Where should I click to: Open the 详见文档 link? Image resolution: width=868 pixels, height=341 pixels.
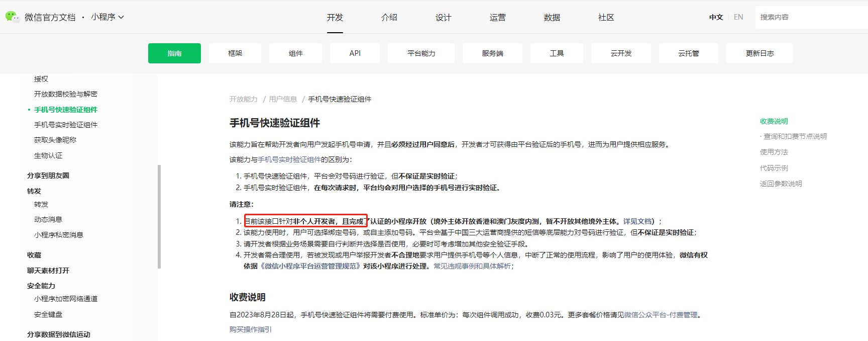pos(637,221)
